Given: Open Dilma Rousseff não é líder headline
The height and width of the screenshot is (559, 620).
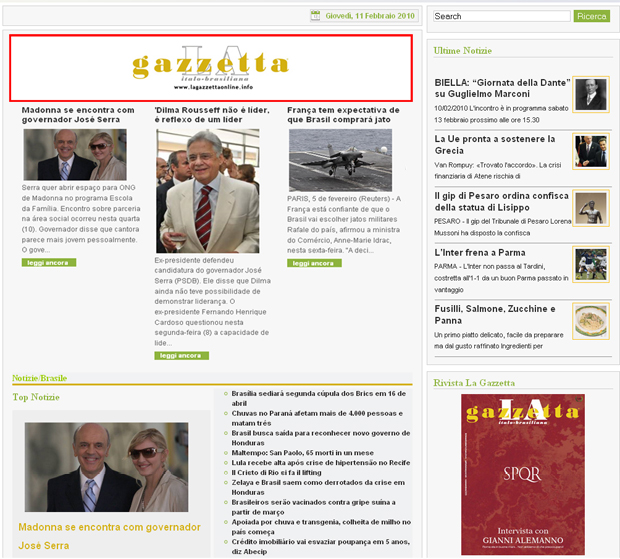Looking at the screenshot, I should click(x=212, y=115).
